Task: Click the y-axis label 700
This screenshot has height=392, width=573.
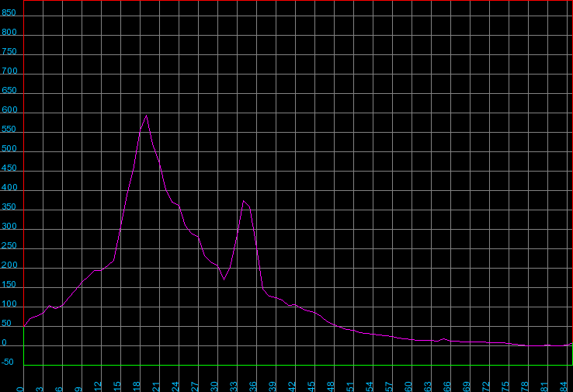Action: [9, 71]
